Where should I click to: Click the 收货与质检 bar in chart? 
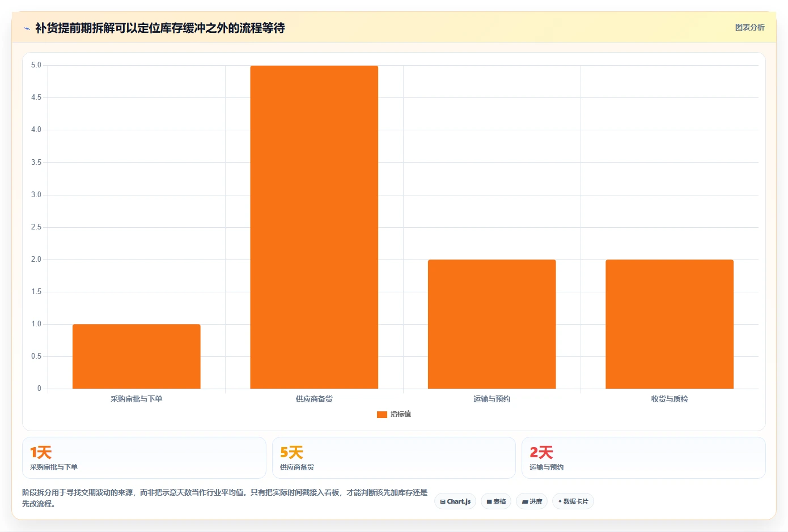pyautogui.click(x=670, y=324)
